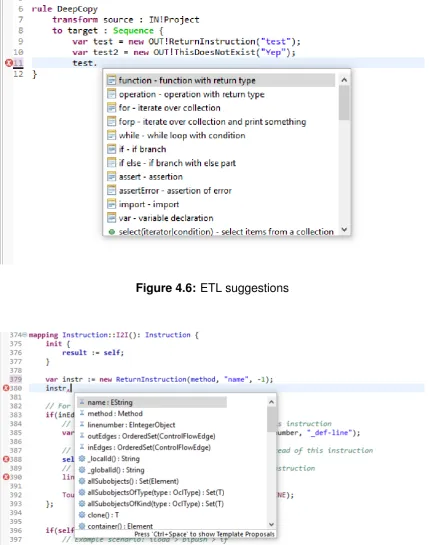Click the template icon next to 'forp'

coord(111,122)
